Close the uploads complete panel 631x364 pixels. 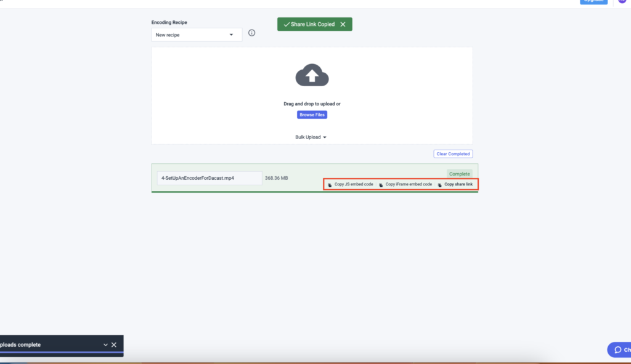coord(113,345)
